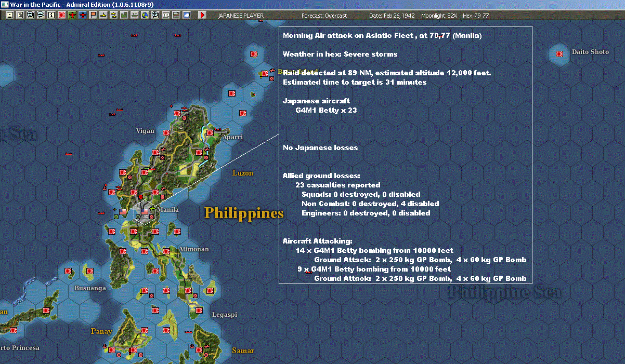Image resolution: width=625 pixels, height=364 pixels.
Task: Click the single yellow ship toolbar icon
Action: [103, 15]
